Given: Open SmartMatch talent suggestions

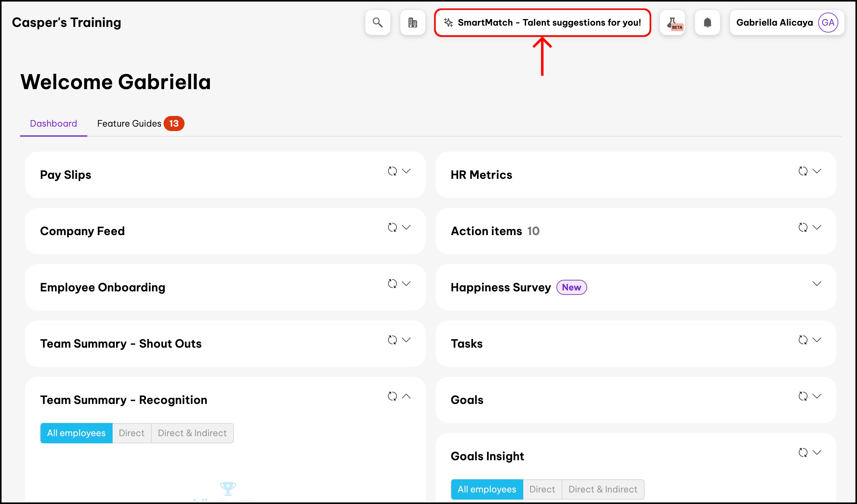Looking at the screenshot, I should 542,23.
